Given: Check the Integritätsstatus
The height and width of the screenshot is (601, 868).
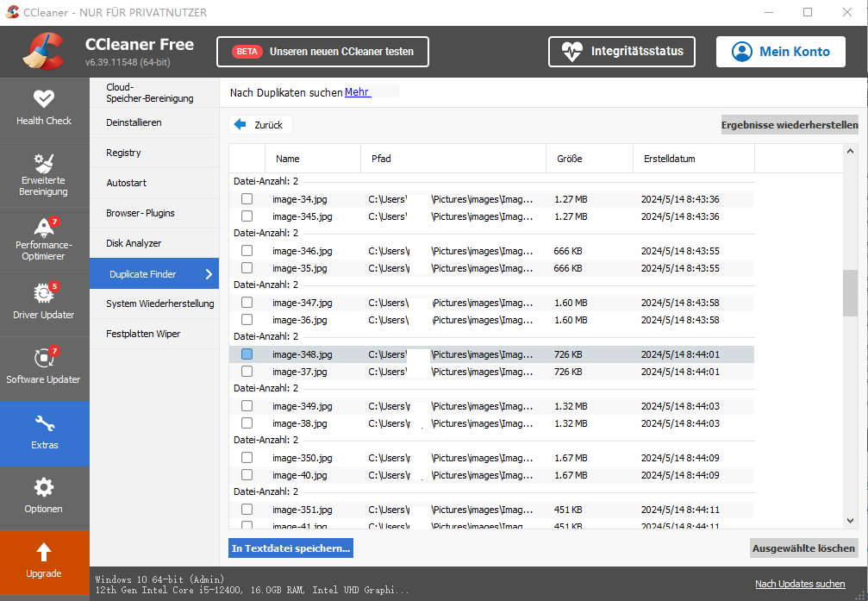Looking at the screenshot, I should pos(621,52).
